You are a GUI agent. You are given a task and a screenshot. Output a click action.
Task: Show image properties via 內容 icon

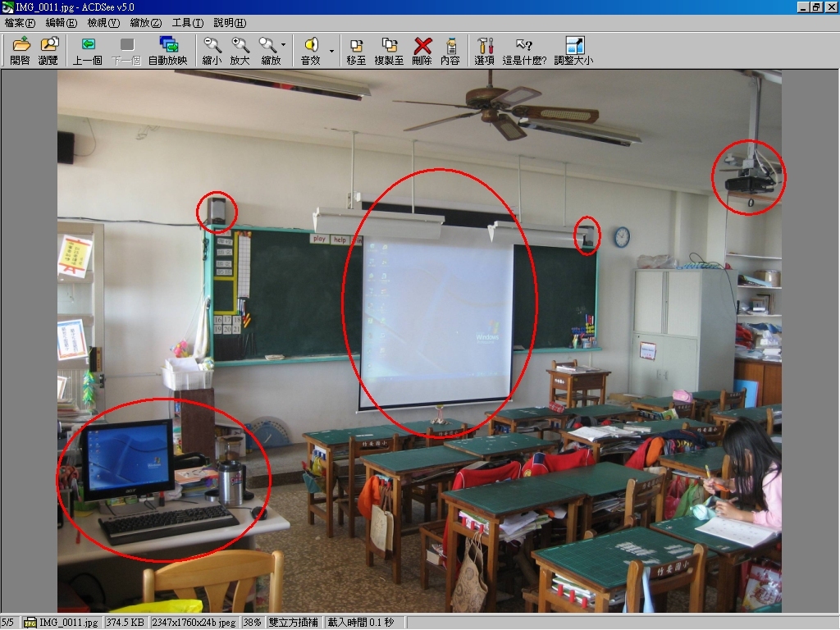click(x=450, y=50)
